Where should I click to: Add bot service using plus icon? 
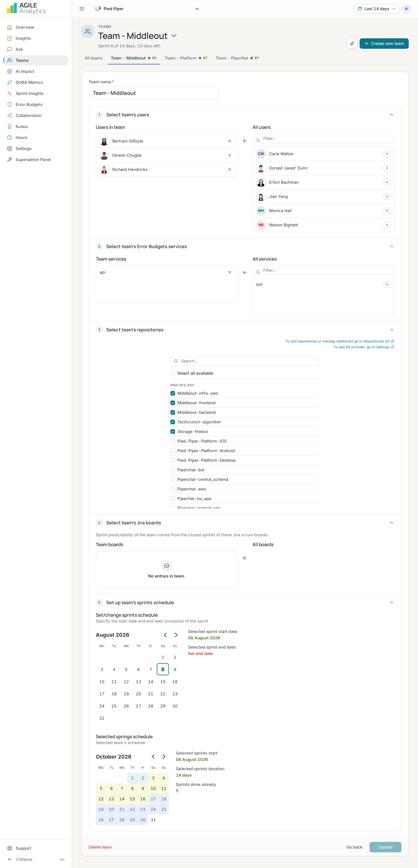[x=387, y=284]
